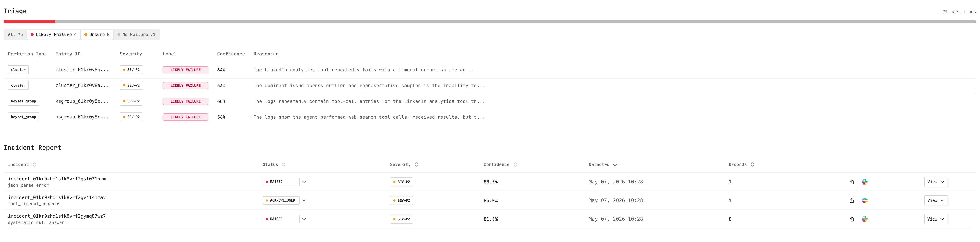
Task: Share the systematic_null_answer incident
Action: [x=852, y=219]
